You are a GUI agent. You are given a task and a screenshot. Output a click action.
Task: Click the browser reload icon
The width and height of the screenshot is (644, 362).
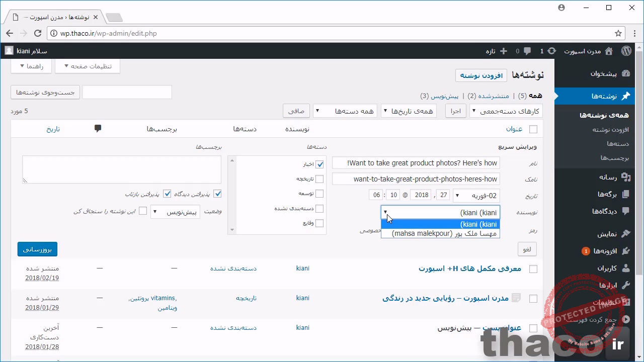37,33
